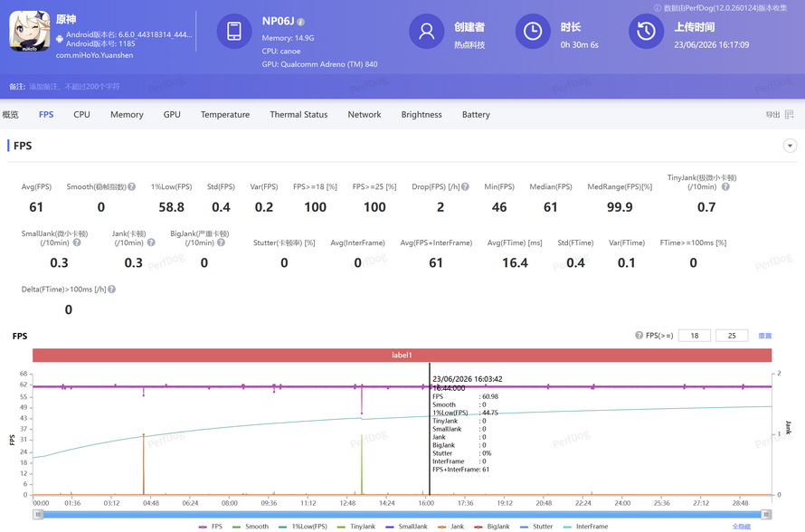Viewport: 805px width, 532px height.
Task: Click the FPS threshold field showing 18
Action: 695,336
